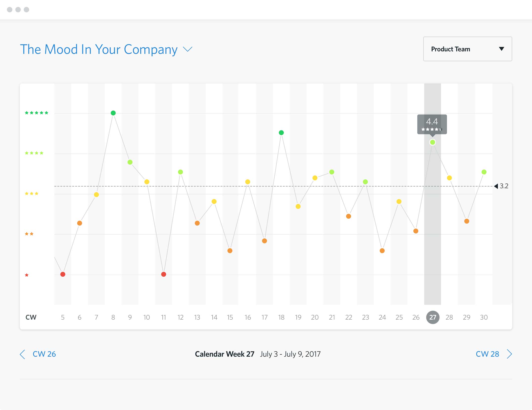The image size is (532, 410).
Task: Select calendar week 30 on the axis
Action: [x=484, y=317]
